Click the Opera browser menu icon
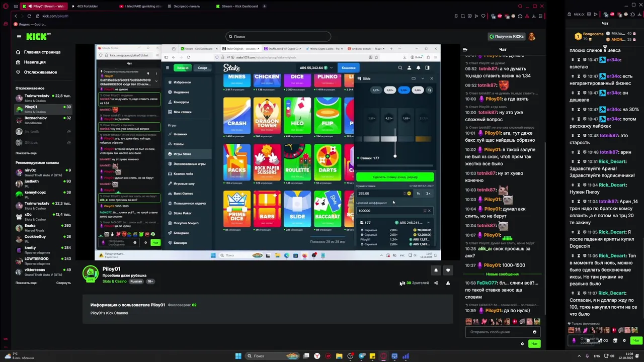This screenshot has height=362, width=644. coord(6,7)
